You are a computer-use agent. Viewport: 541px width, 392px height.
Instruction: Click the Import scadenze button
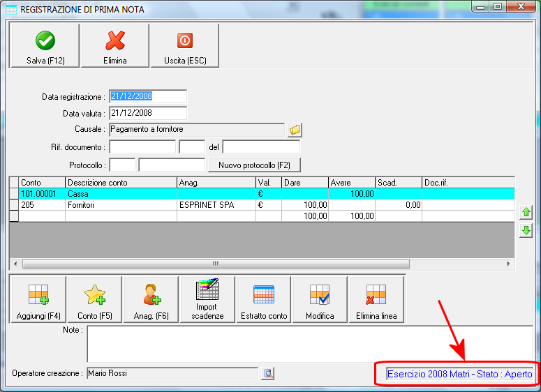coord(207,300)
